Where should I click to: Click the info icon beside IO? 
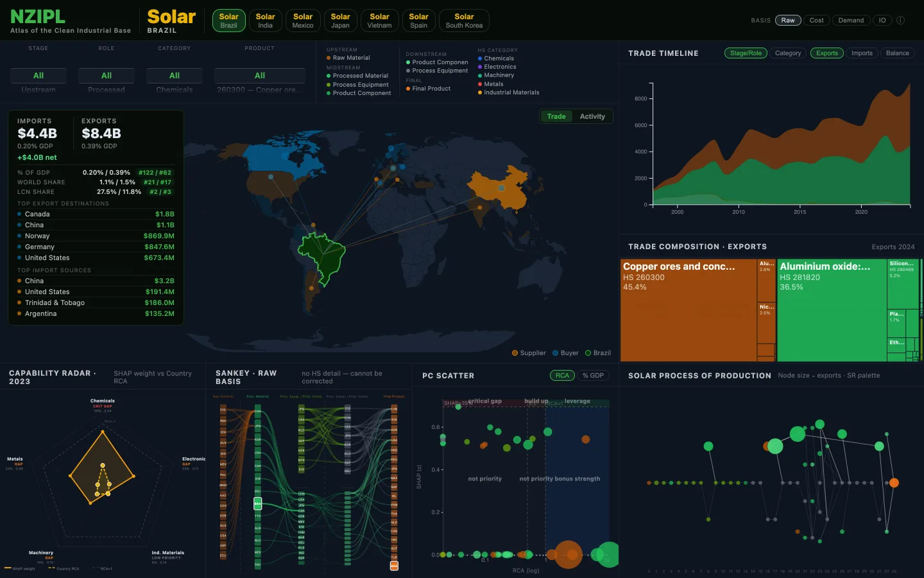pos(900,21)
